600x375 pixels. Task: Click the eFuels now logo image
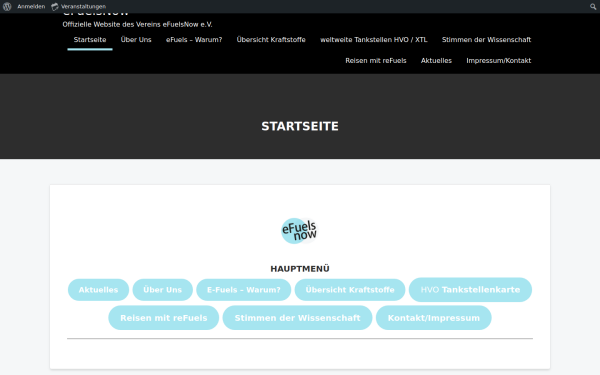299,231
